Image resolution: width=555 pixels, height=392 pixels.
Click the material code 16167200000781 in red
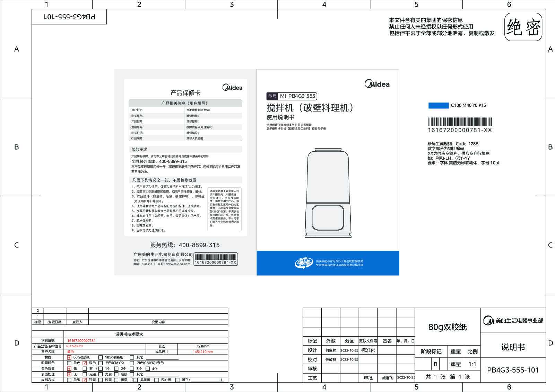81,341
